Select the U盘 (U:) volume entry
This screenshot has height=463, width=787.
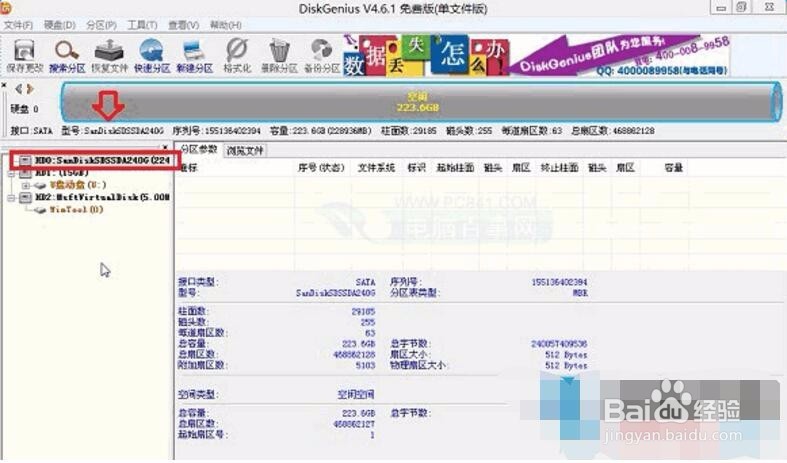pyautogui.click(x=78, y=185)
